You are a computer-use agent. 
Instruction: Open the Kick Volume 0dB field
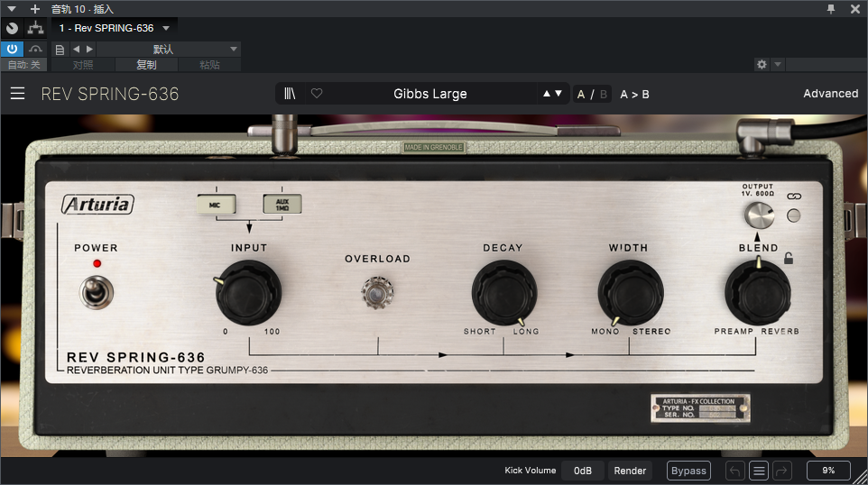tap(582, 471)
